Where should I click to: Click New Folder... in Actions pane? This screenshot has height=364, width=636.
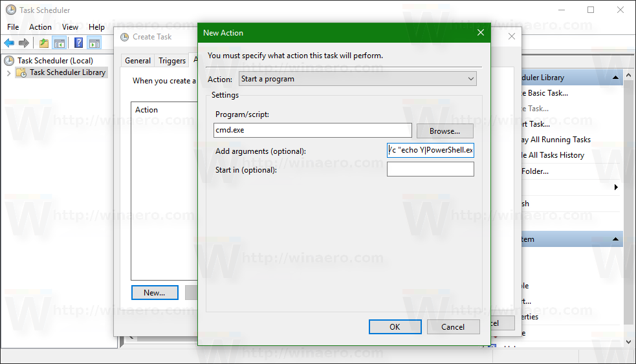click(535, 171)
